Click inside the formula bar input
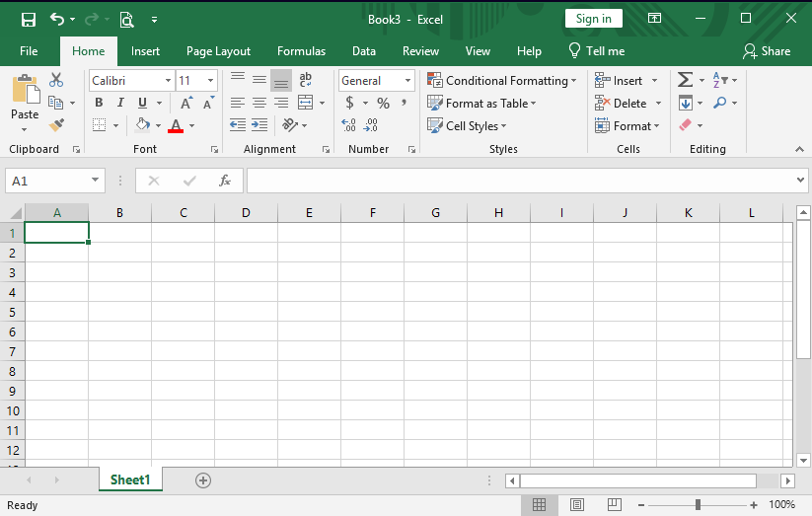812x516 pixels. (x=520, y=181)
